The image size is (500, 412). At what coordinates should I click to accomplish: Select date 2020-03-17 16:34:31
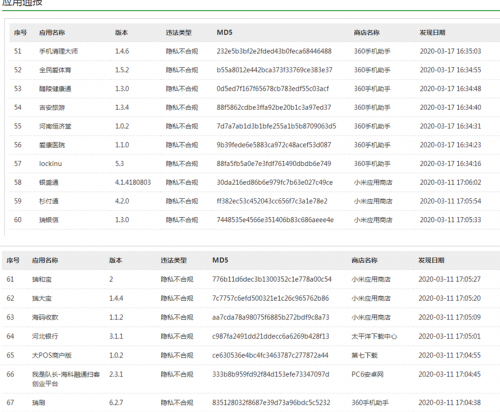pos(450,126)
